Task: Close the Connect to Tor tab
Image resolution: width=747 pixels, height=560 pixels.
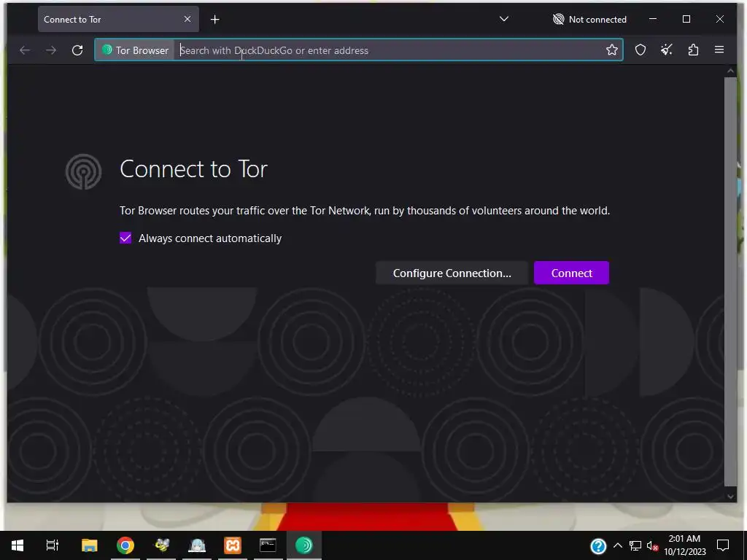Action: click(x=187, y=19)
